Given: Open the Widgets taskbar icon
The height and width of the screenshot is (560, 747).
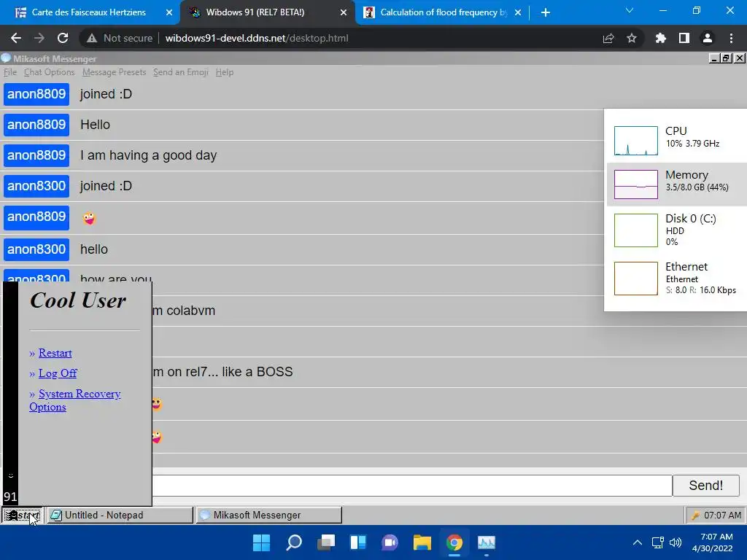Looking at the screenshot, I should 357,542.
